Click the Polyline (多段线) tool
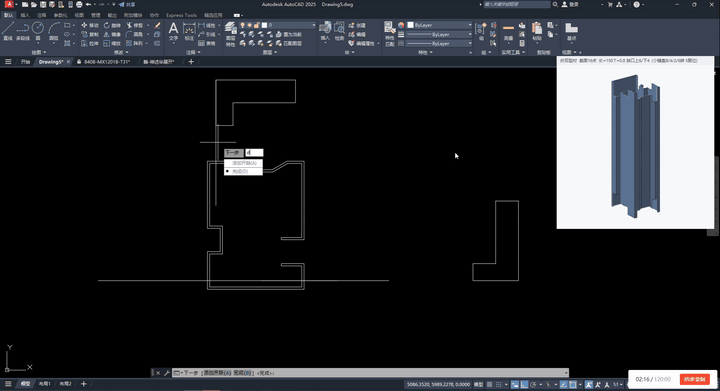The width and height of the screenshot is (720, 391). [x=22, y=31]
